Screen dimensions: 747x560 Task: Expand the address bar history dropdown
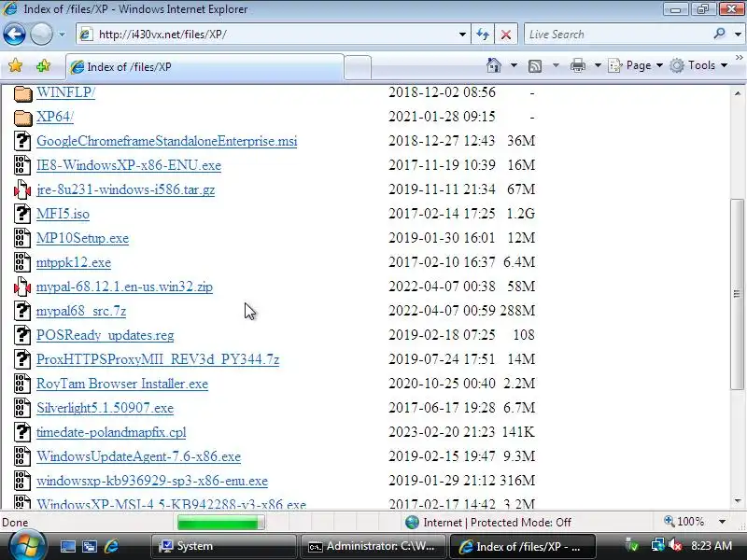[x=462, y=35]
